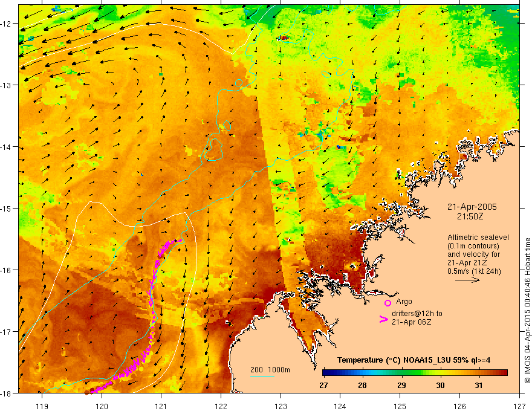Click the latitude axis label -17
The width and height of the screenshot is (532, 411).
coord(5,331)
